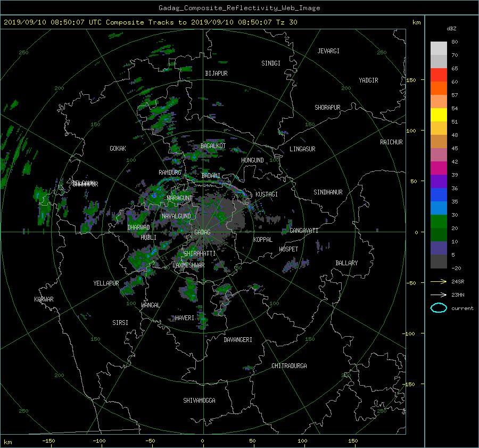Click the LINGASUR city label
The height and width of the screenshot is (448, 479).
302,149
